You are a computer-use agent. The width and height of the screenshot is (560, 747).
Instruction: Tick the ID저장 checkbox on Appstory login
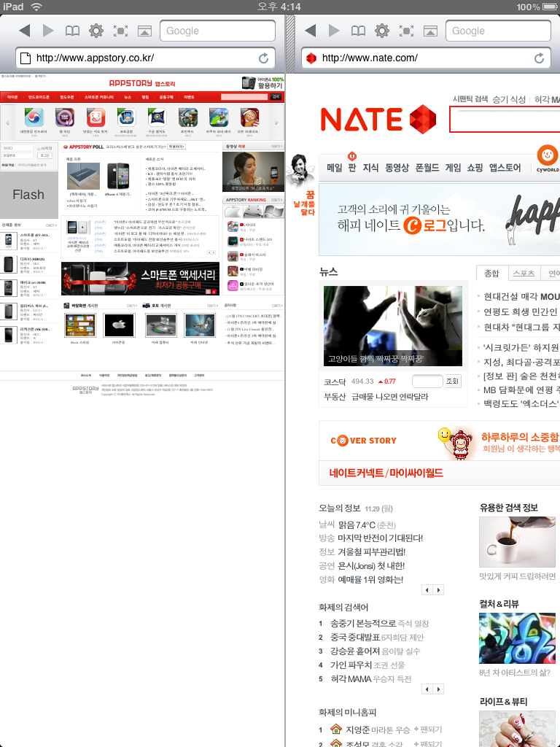39,148
